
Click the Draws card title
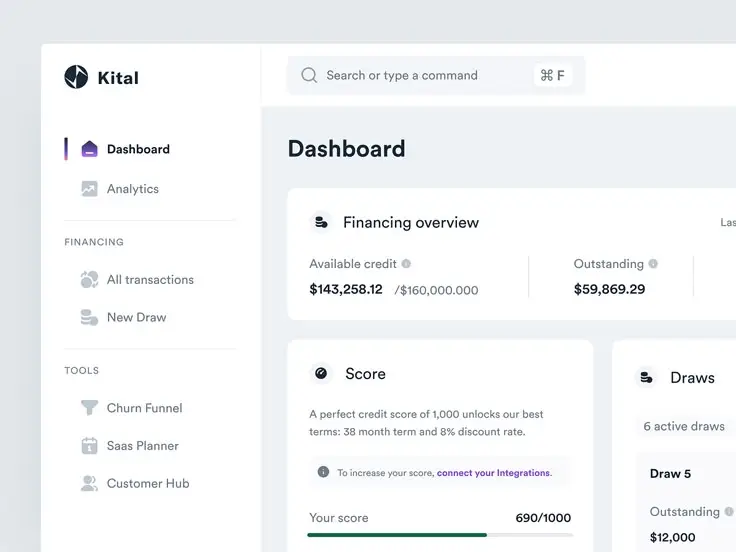(x=692, y=377)
